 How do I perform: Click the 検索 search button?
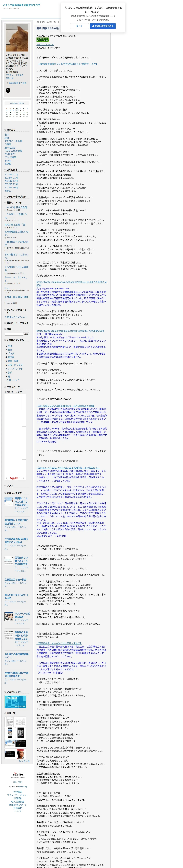pyautogui.click(x=26, y=334)
